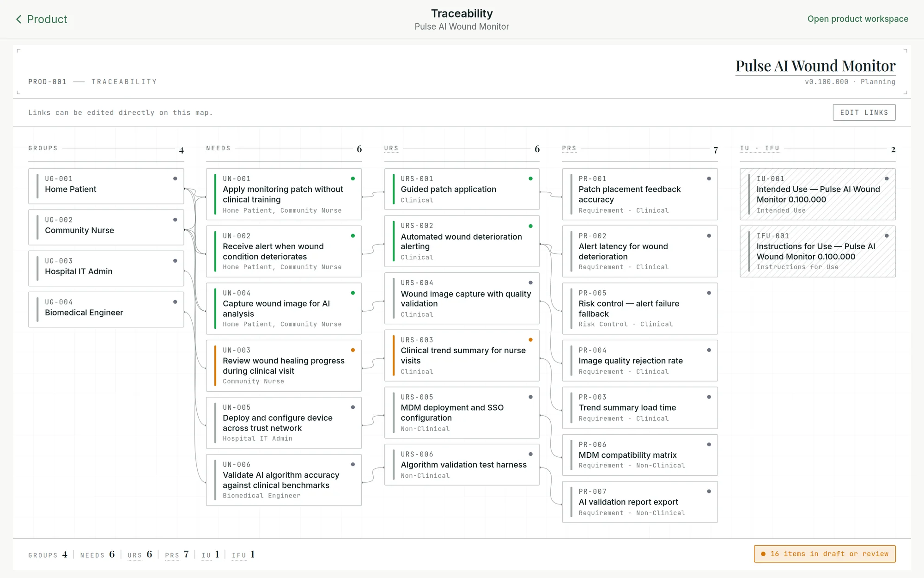This screenshot has width=924, height=578.
Task: Click the status dot on the IFU-001 card
Action: (x=887, y=236)
